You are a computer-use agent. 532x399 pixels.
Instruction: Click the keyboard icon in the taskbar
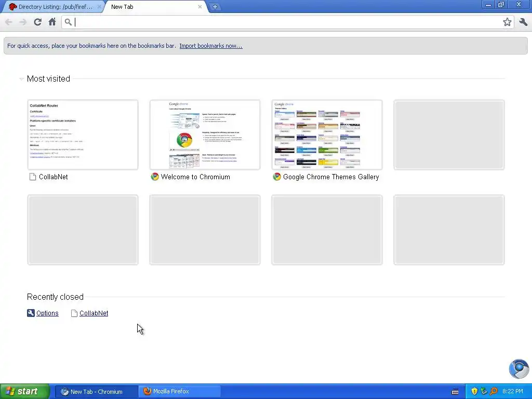click(455, 392)
